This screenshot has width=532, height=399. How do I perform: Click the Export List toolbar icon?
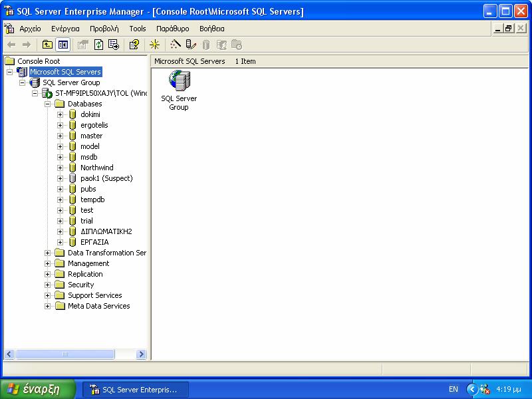pos(114,45)
